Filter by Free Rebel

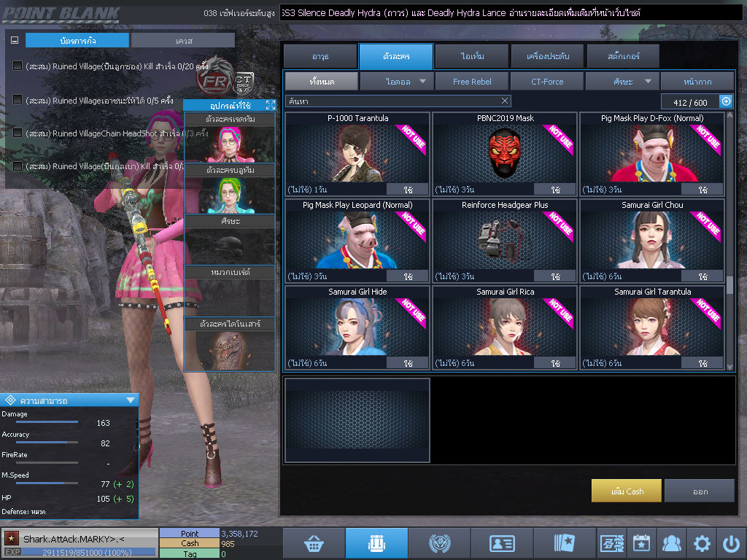tap(472, 82)
